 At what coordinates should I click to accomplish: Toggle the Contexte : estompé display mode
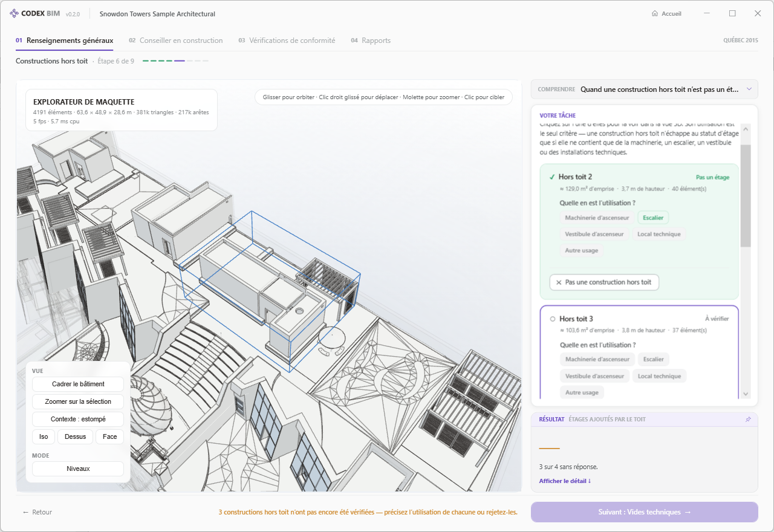coord(78,419)
